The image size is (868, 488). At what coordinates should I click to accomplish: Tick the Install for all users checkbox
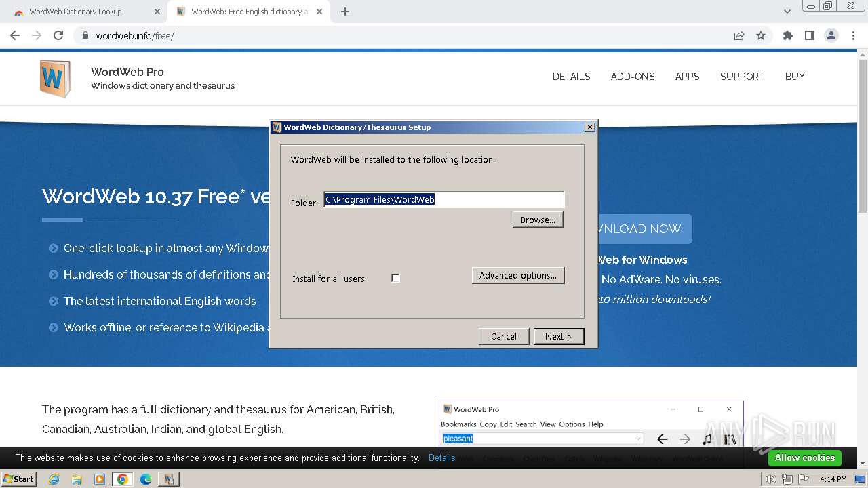[395, 278]
